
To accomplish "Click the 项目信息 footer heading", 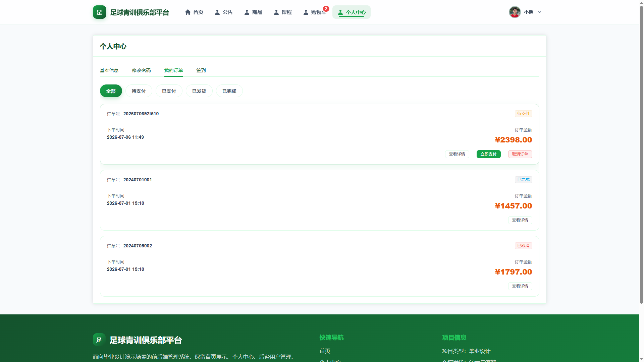I will click(454, 338).
